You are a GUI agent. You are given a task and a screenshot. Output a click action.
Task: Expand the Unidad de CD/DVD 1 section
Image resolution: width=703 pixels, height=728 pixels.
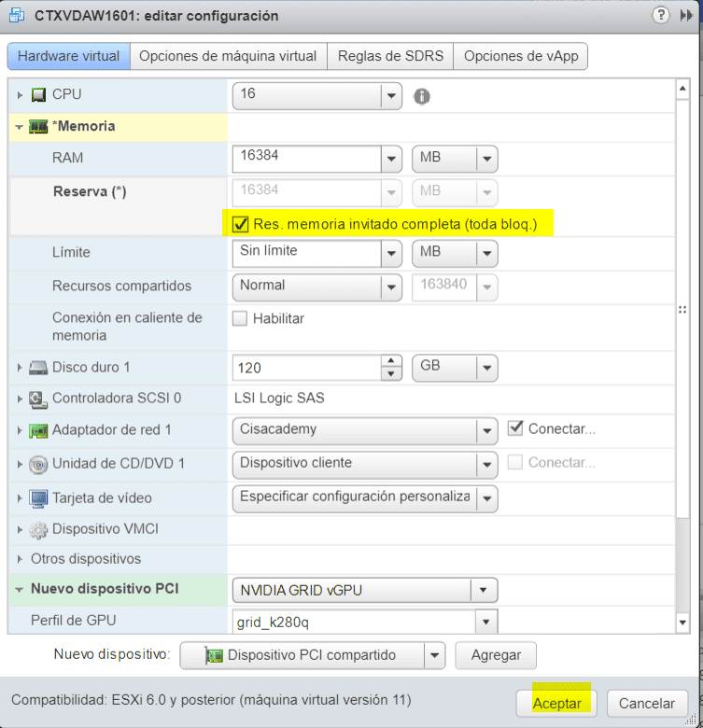pos(20,464)
